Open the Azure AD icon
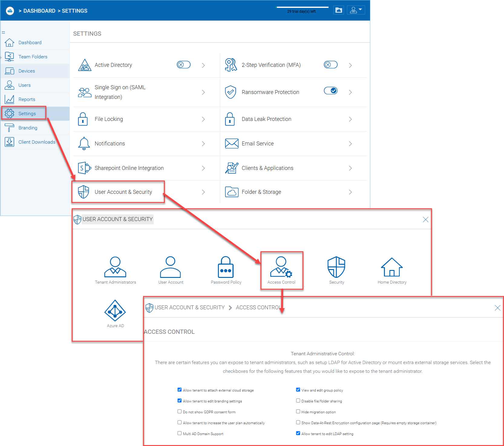 [x=115, y=311]
